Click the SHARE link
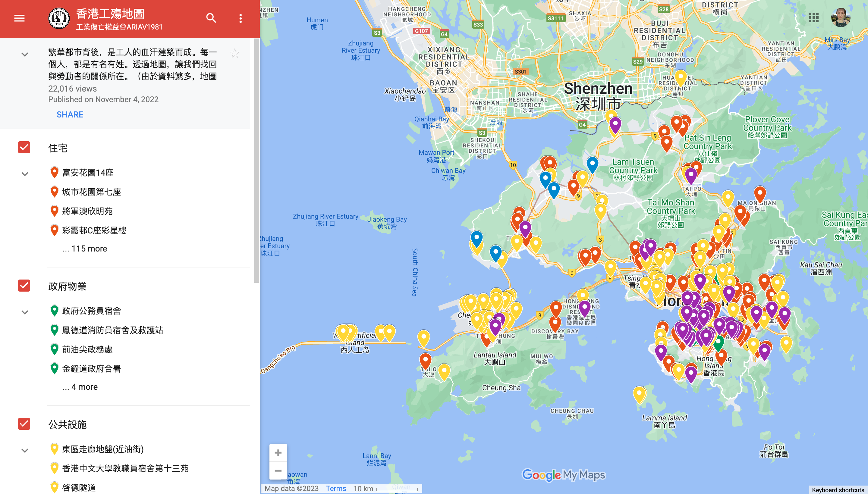Screen dimensions: 868x494 (x=70, y=115)
